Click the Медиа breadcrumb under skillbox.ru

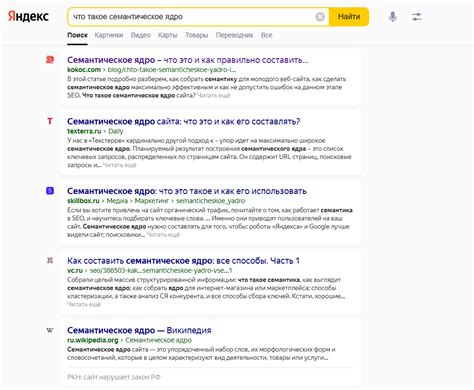(117, 201)
